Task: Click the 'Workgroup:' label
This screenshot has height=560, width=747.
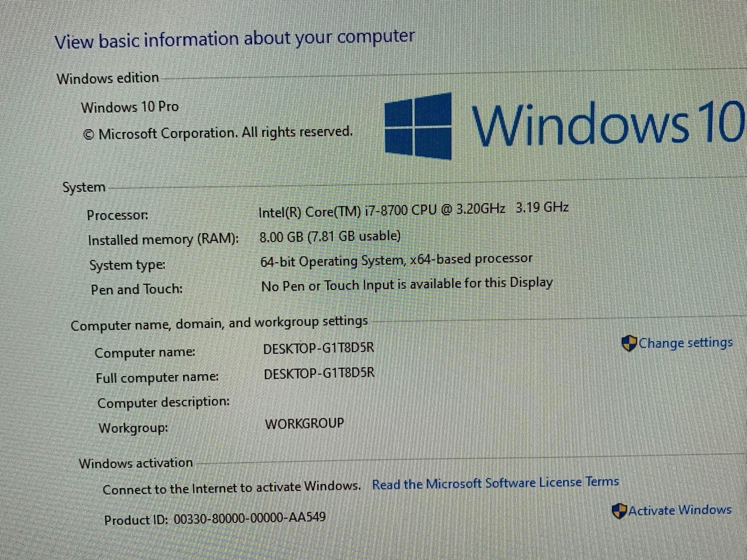Action: click(x=133, y=428)
